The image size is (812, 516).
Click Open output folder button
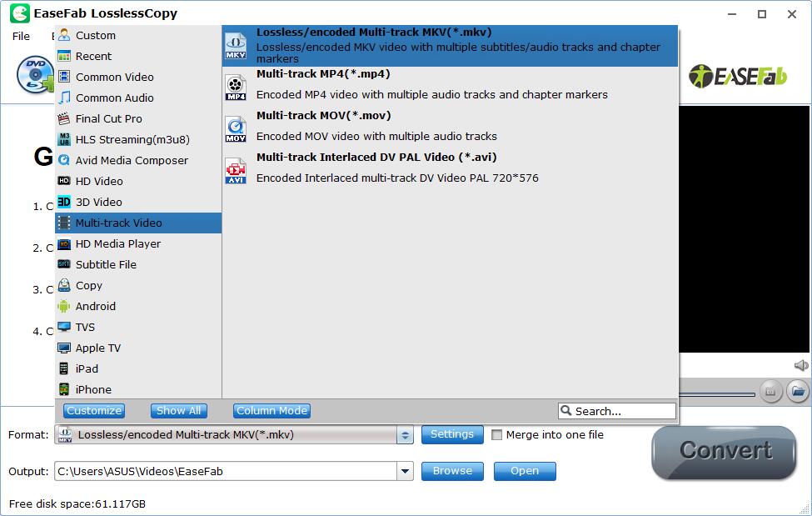coord(525,471)
